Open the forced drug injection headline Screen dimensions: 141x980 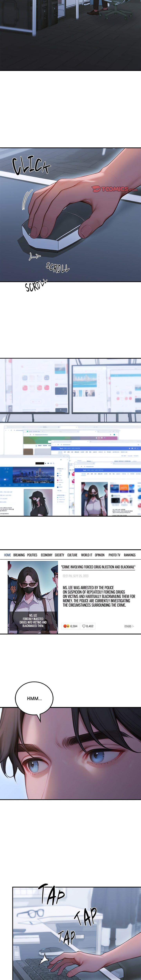(98, 567)
